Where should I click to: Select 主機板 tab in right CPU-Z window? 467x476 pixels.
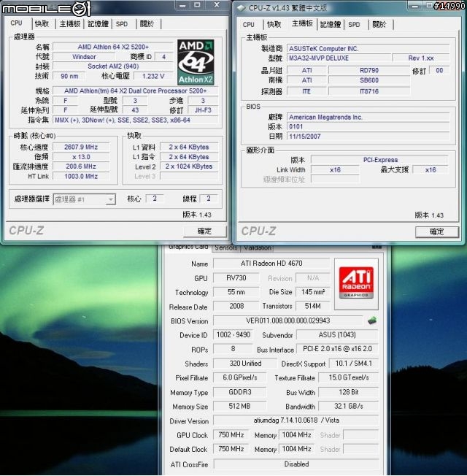click(302, 23)
